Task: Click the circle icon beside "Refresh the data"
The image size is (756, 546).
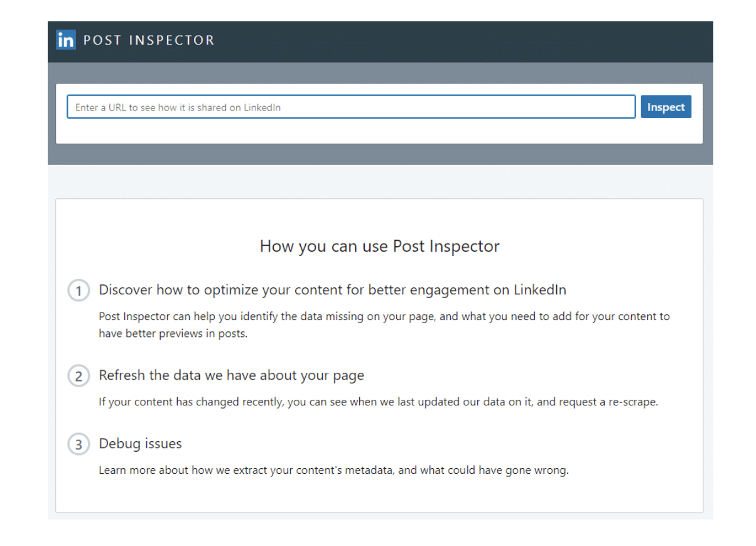Action: click(78, 376)
